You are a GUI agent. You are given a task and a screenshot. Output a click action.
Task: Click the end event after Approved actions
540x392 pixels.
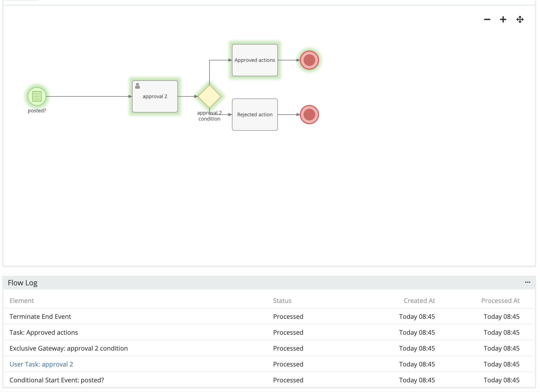(309, 60)
